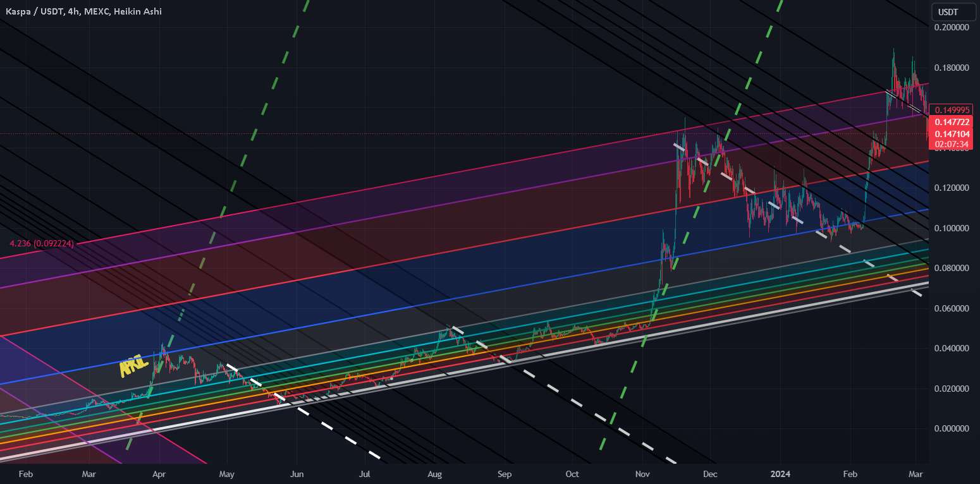Click the Jun time axis label

tap(296, 473)
